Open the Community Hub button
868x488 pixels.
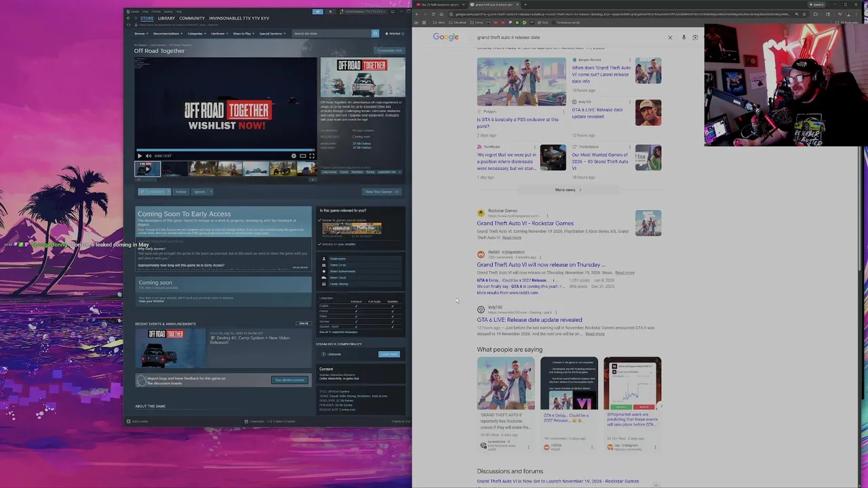[x=389, y=50]
